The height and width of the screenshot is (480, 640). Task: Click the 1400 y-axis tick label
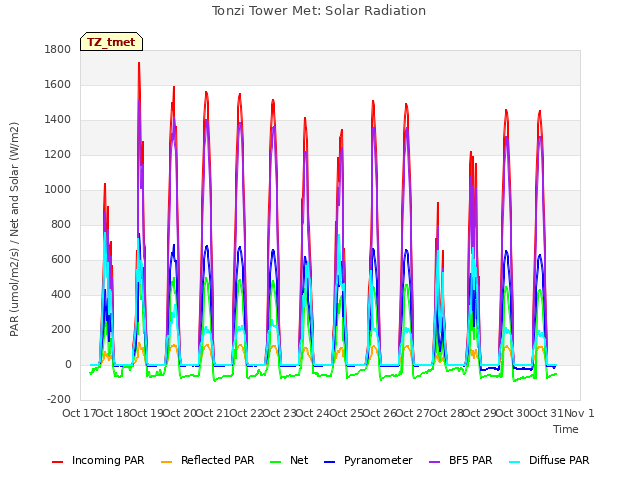click(58, 120)
